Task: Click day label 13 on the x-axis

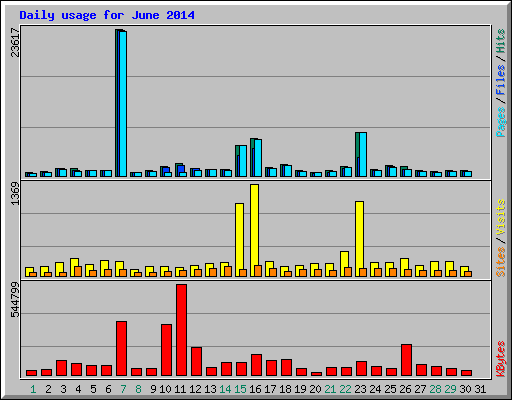Action: pos(210,389)
